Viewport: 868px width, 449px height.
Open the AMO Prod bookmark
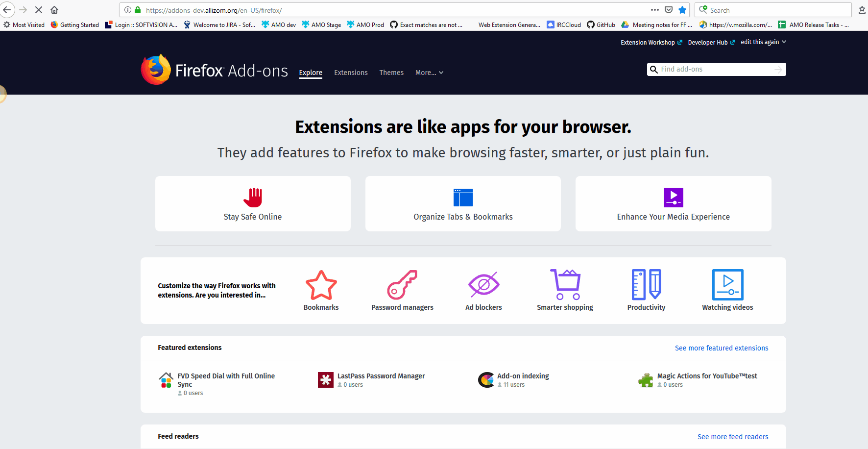coord(365,25)
